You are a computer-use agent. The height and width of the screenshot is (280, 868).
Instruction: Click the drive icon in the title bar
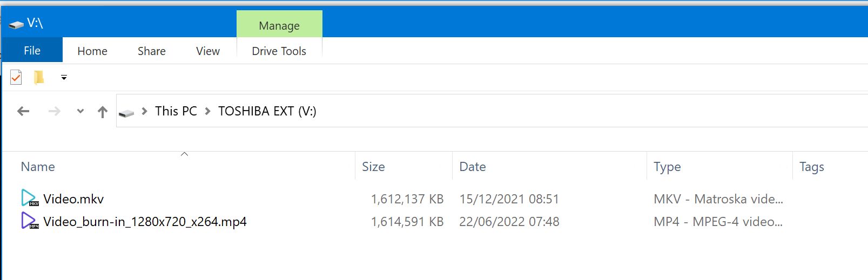(x=16, y=24)
